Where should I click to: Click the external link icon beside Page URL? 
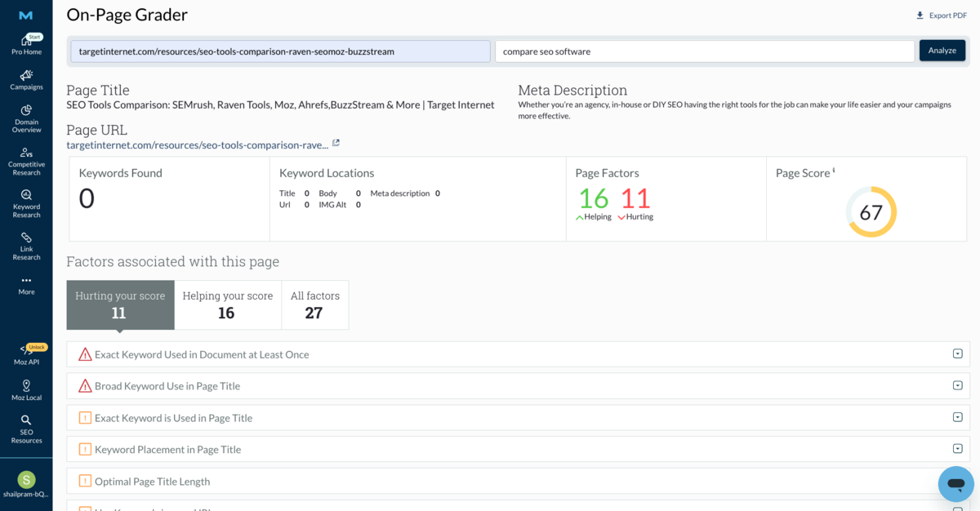(336, 144)
